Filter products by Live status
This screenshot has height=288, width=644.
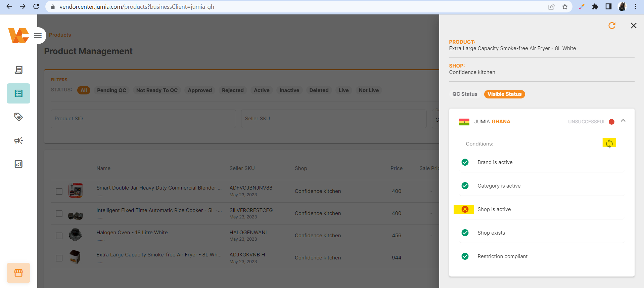(x=343, y=90)
